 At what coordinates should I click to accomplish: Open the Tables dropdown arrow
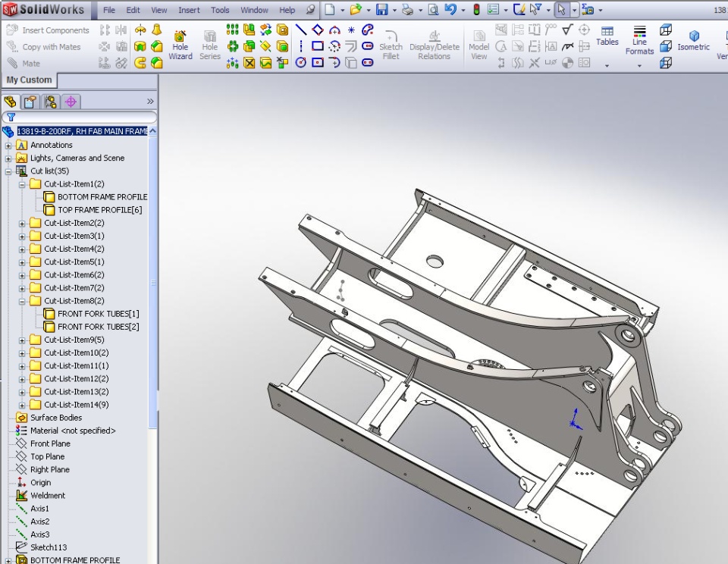(x=607, y=66)
